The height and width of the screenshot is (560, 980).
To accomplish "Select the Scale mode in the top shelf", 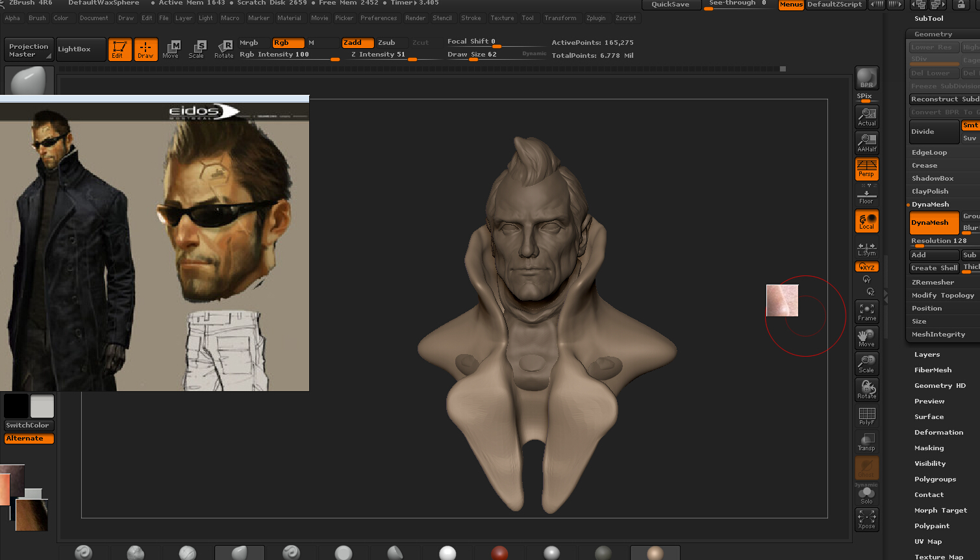I will pos(196,49).
